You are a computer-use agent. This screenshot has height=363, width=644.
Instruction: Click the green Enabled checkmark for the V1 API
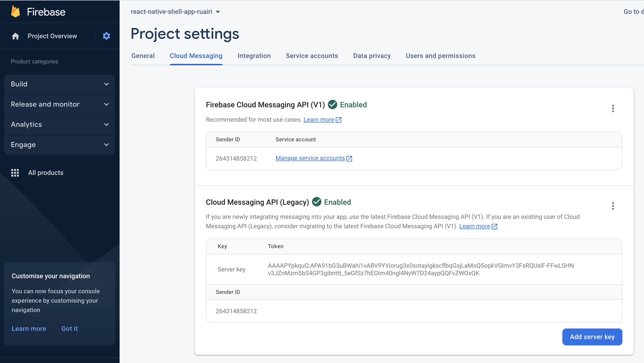pyautogui.click(x=333, y=105)
